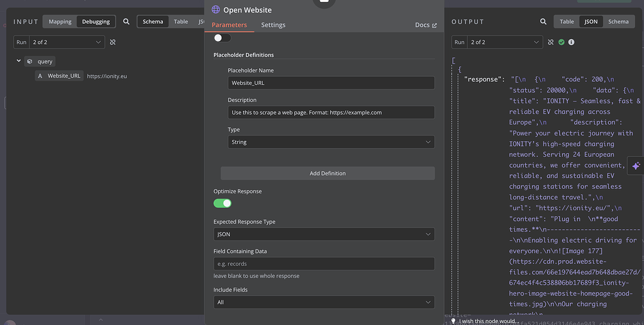Click the globe icon beside Open Website
Image resolution: width=644 pixels, height=325 pixels.
point(216,10)
